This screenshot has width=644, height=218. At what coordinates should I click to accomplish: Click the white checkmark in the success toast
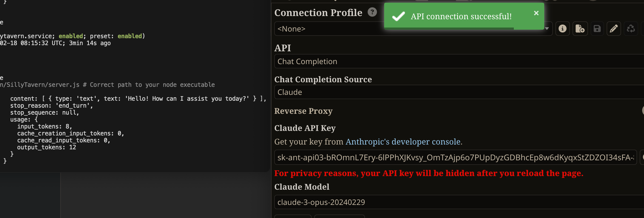pos(399,16)
